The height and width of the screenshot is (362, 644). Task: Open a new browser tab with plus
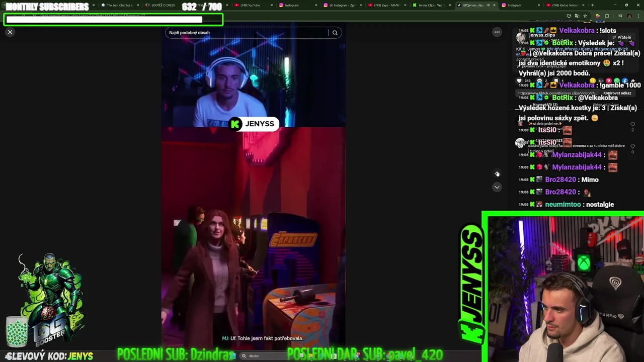pos(592,5)
